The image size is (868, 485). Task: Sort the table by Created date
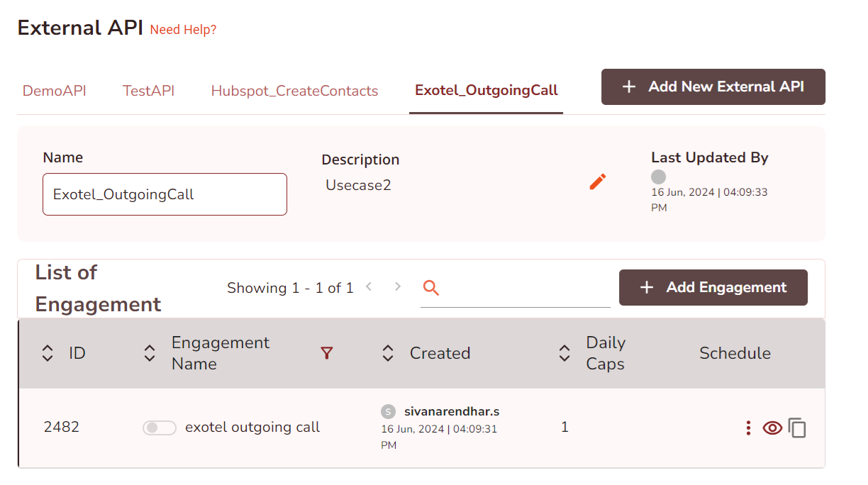[x=388, y=353]
